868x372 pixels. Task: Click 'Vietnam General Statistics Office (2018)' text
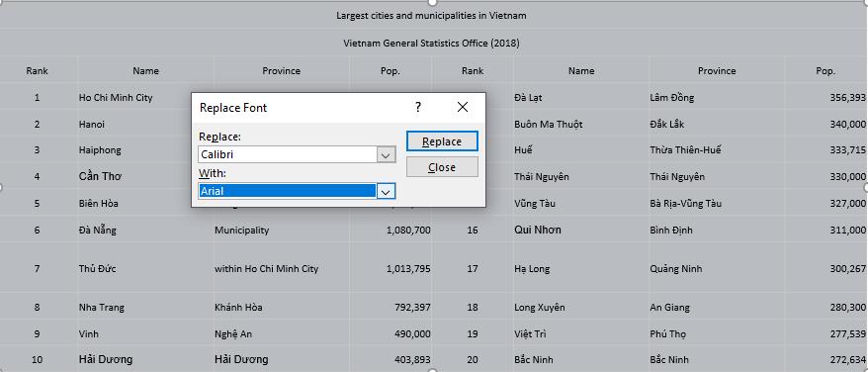pos(431,43)
